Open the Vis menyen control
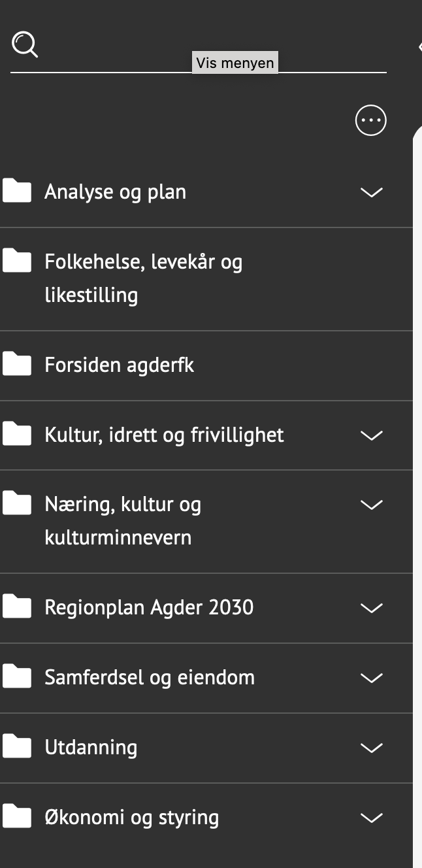This screenshot has width=422, height=868. tap(235, 63)
